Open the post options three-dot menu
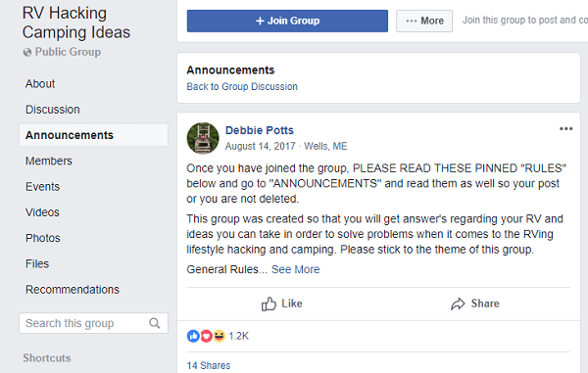This screenshot has width=588, height=373. tap(565, 129)
